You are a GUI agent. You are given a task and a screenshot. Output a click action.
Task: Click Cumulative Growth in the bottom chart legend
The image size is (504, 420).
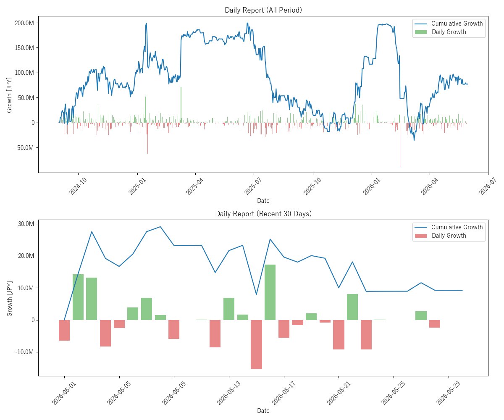coord(457,227)
